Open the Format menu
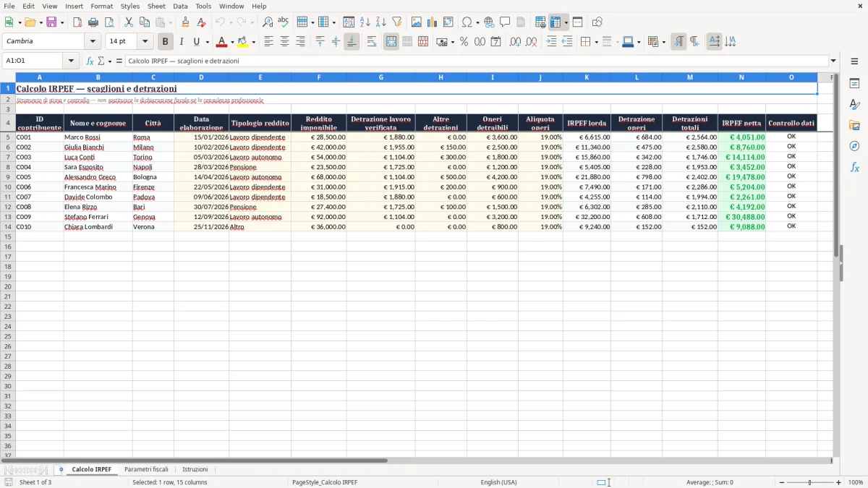This screenshot has height=488, width=868. (101, 6)
